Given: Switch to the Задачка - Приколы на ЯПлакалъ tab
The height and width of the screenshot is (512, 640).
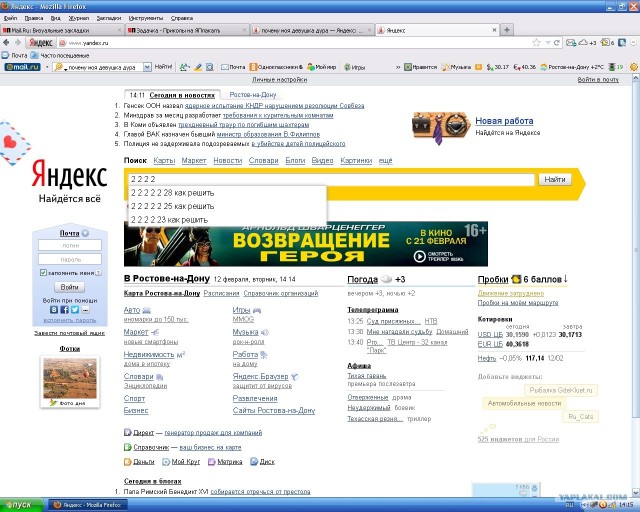Looking at the screenshot, I should click(x=187, y=30).
